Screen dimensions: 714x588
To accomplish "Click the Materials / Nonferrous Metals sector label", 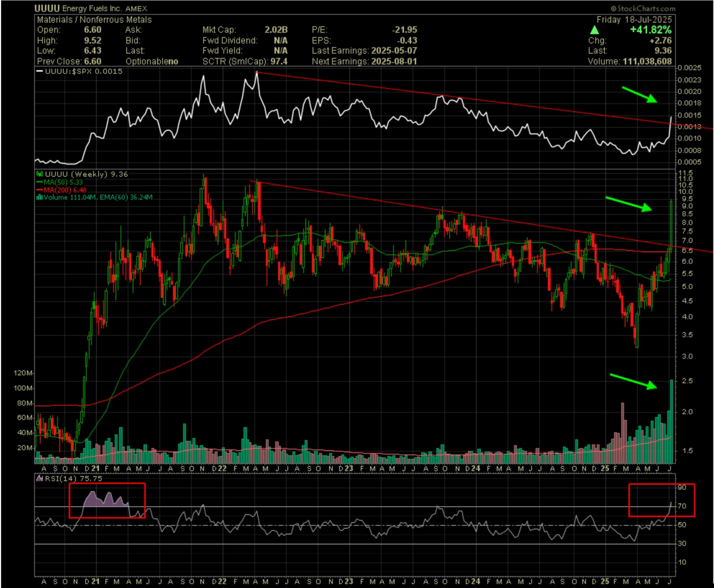I will tap(94, 20).
